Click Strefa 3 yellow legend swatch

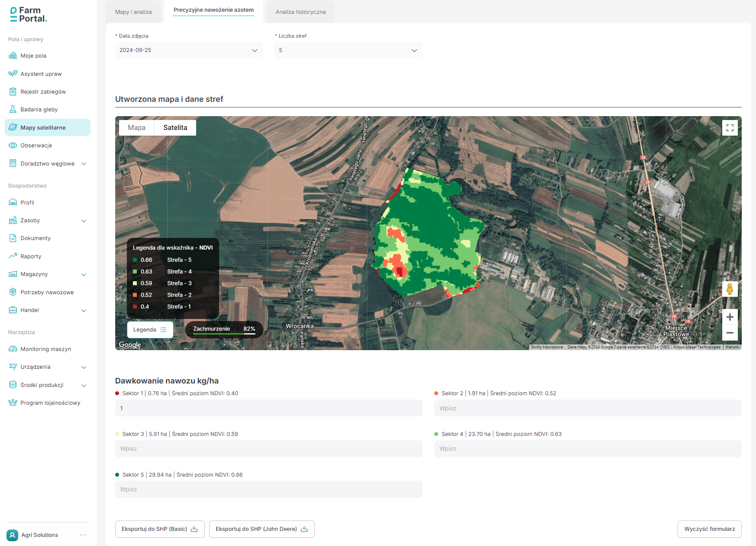[x=135, y=283]
